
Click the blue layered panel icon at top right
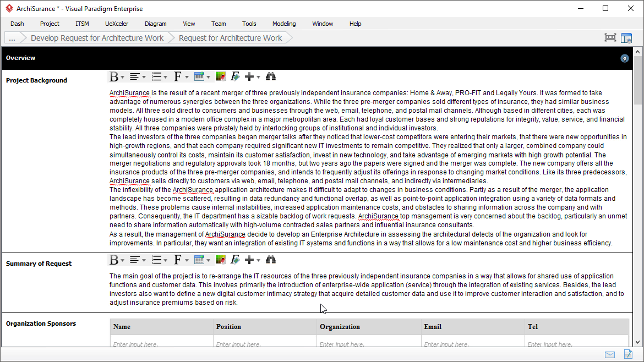[x=626, y=38]
